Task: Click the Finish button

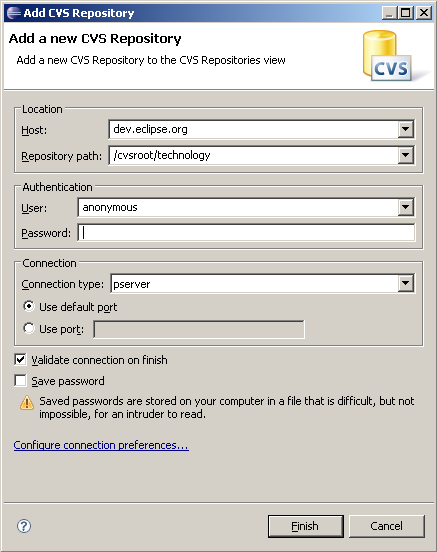Action: [x=306, y=526]
